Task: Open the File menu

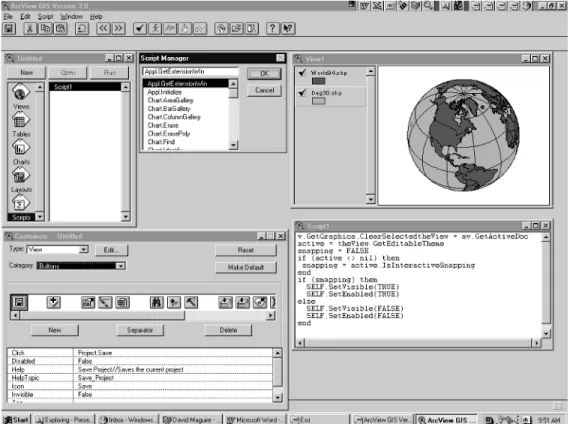Action: [8, 16]
